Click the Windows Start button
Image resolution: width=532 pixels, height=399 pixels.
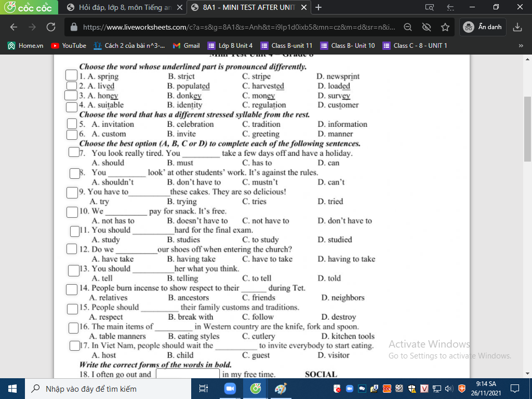12,389
